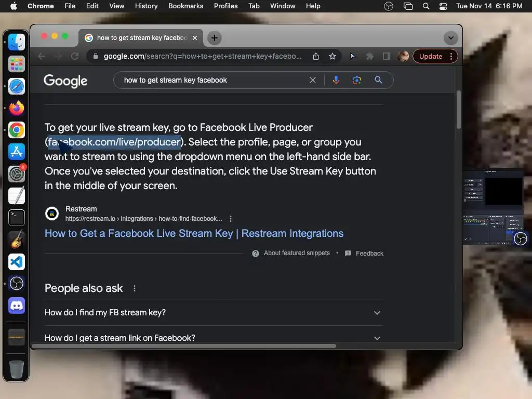Close the Google search tab

pyautogui.click(x=195, y=38)
